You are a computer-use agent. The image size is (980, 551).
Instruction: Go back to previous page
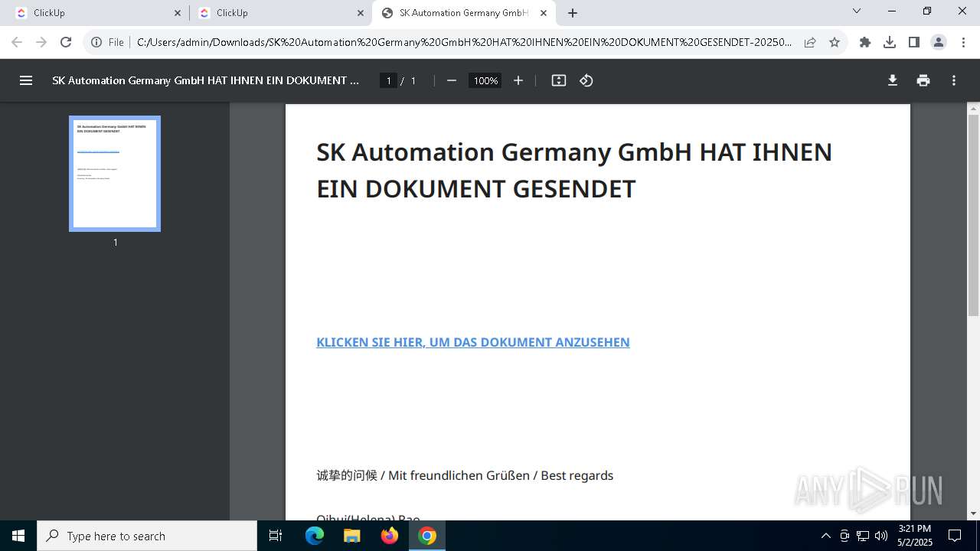pyautogui.click(x=17, y=42)
